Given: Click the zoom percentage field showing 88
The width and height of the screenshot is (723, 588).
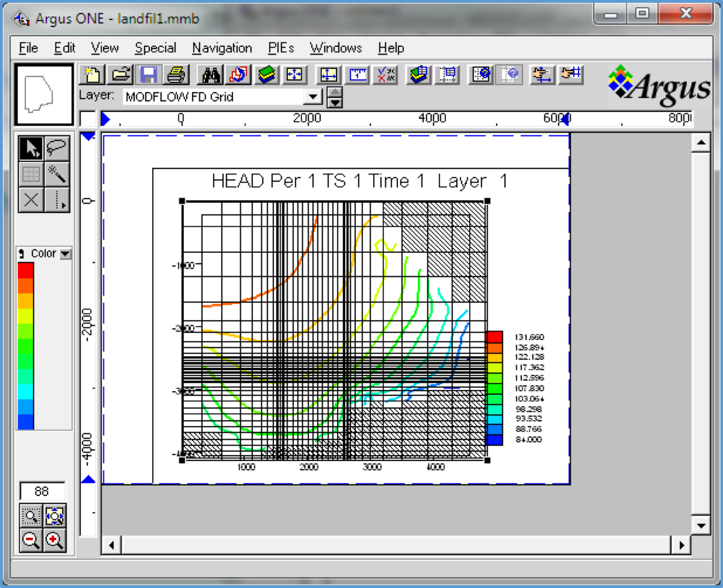Looking at the screenshot, I should point(42,491).
